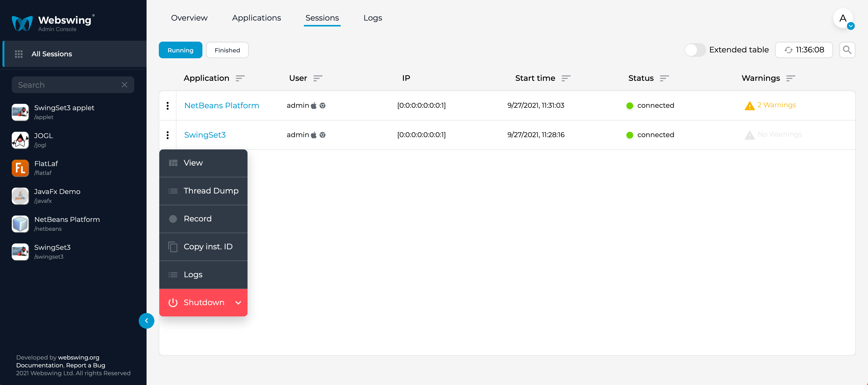Viewport: 868px width, 385px height.
Task: Click the 9/27/2021, 11:28:16 start time
Action: pyautogui.click(x=536, y=135)
